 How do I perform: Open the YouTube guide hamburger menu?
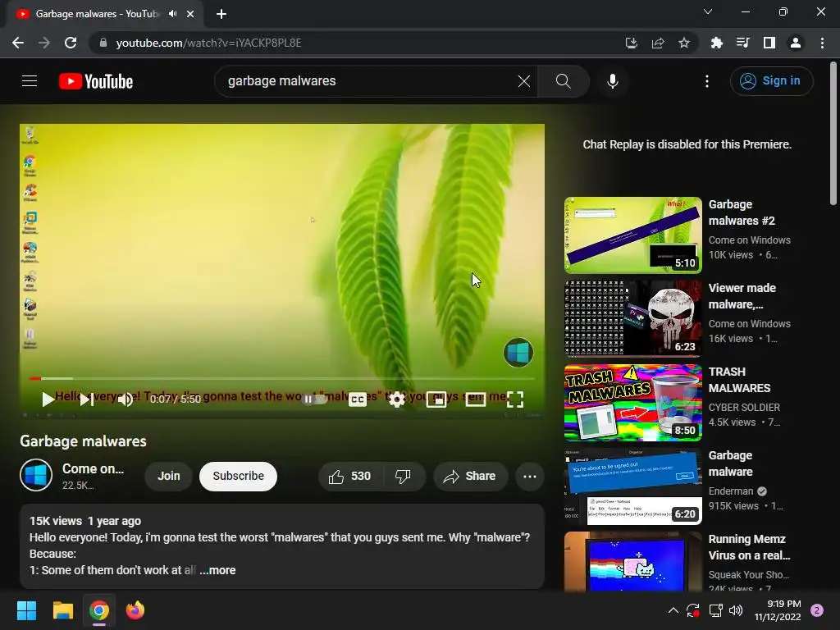click(x=30, y=81)
